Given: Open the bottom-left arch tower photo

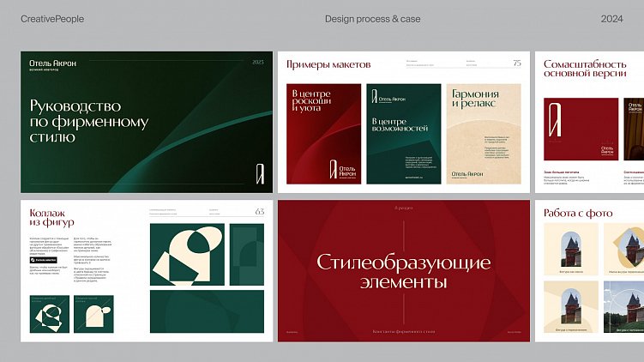Looking at the screenshot, I should (571, 307).
